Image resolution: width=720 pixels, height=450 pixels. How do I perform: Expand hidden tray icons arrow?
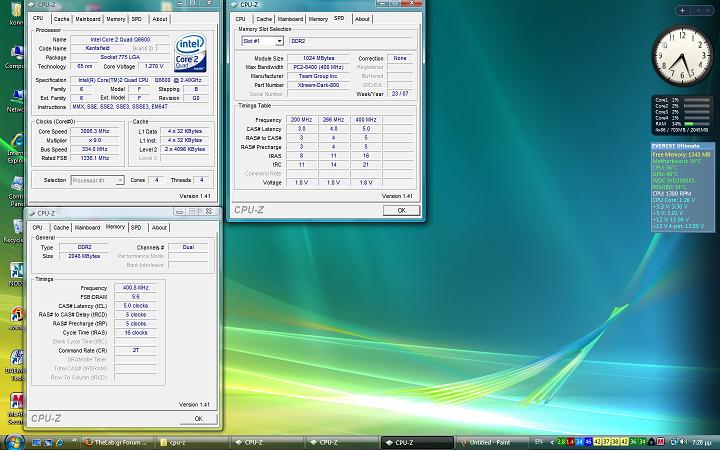551,442
